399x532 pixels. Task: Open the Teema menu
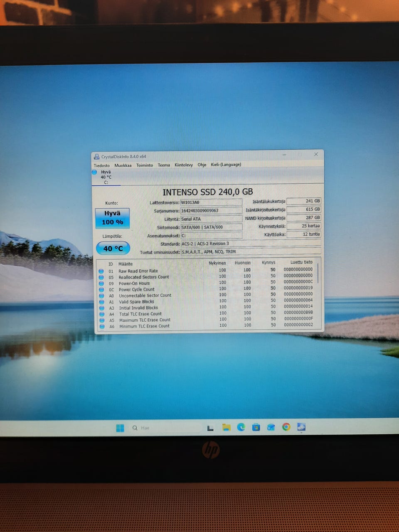164,165
